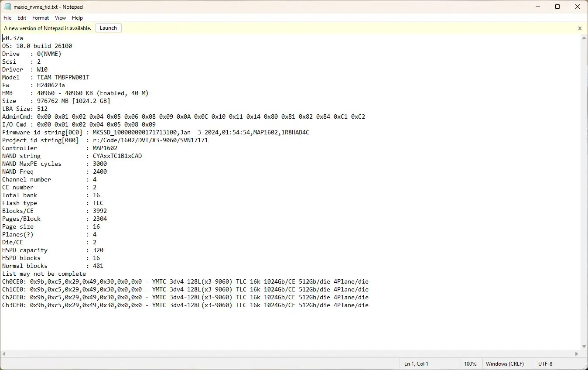Screen dimensions: 588x370
Task: Click the I/O Cmd hex codes line
Action: [79, 124]
